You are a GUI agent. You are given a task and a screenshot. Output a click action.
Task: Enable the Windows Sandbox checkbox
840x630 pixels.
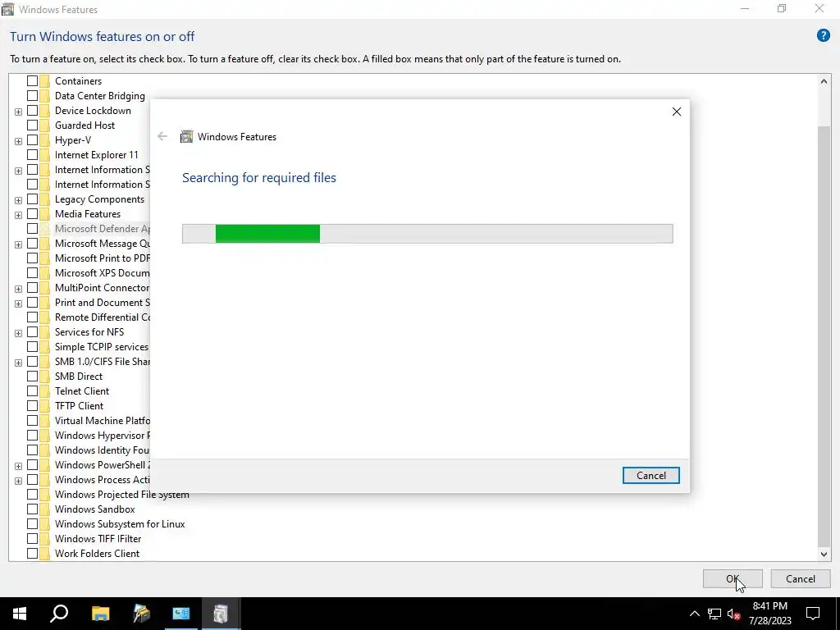(x=32, y=509)
